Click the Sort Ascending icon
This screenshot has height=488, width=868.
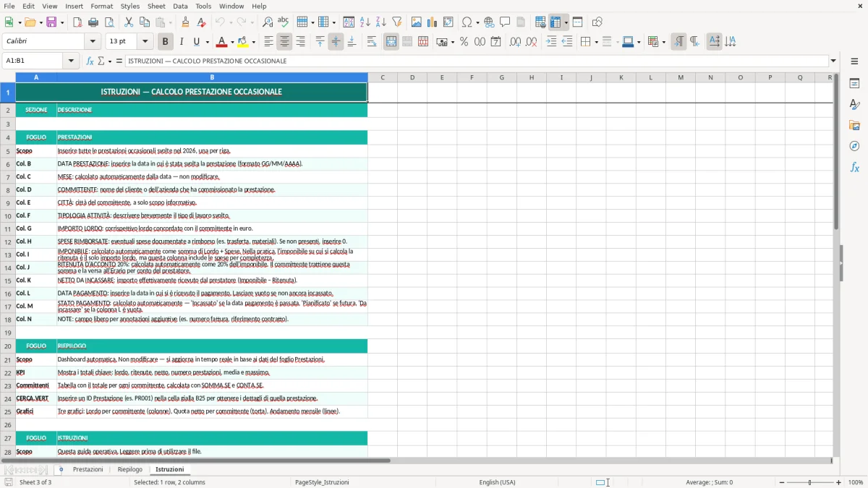tap(365, 22)
